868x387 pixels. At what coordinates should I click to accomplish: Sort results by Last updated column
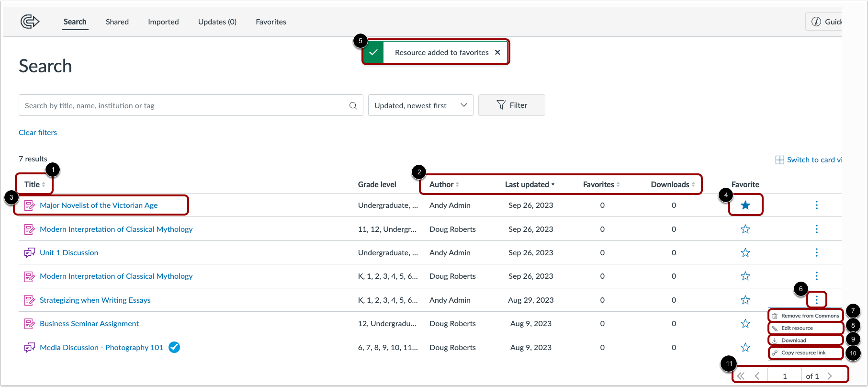click(530, 184)
